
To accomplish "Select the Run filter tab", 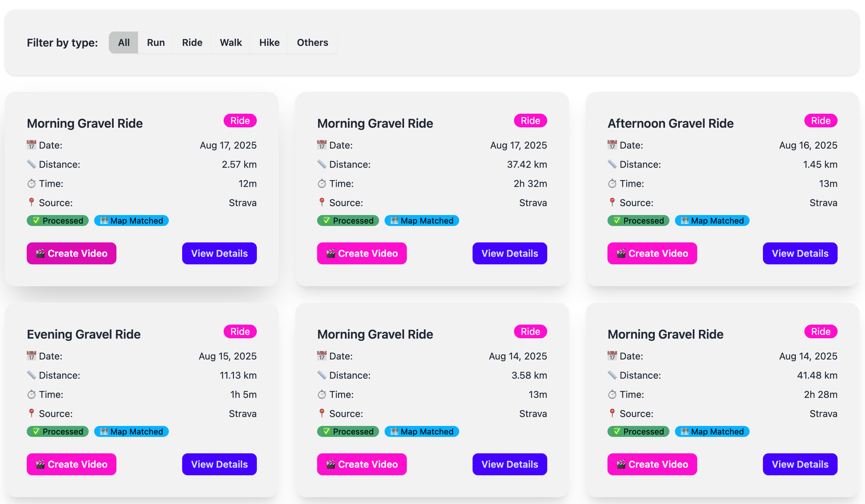I will 155,42.
